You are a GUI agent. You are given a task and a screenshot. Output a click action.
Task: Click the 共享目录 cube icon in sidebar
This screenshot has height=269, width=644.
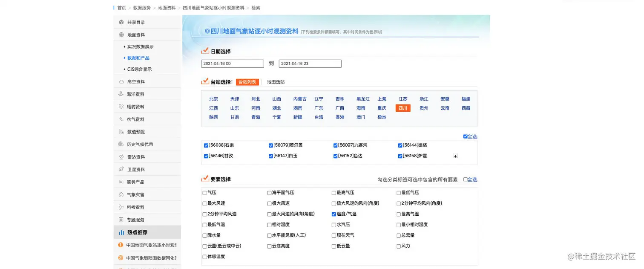(x=121, y=22)
